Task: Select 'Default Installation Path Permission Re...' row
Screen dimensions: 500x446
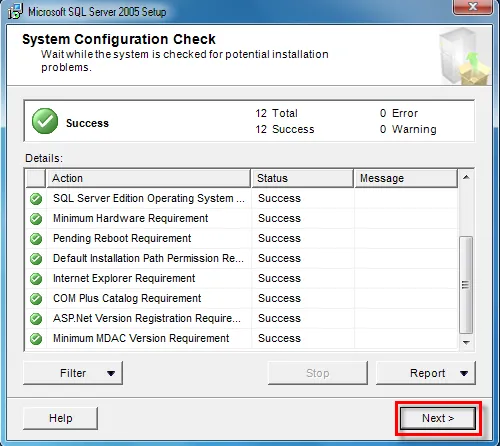Action: tap(242, 258)
